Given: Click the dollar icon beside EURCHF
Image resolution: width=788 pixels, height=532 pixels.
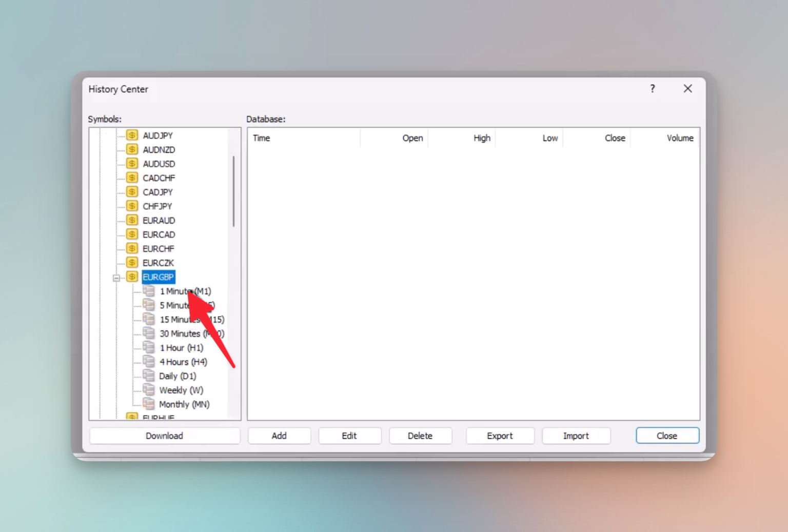Looking at the screenshot, I should point(132,248).
